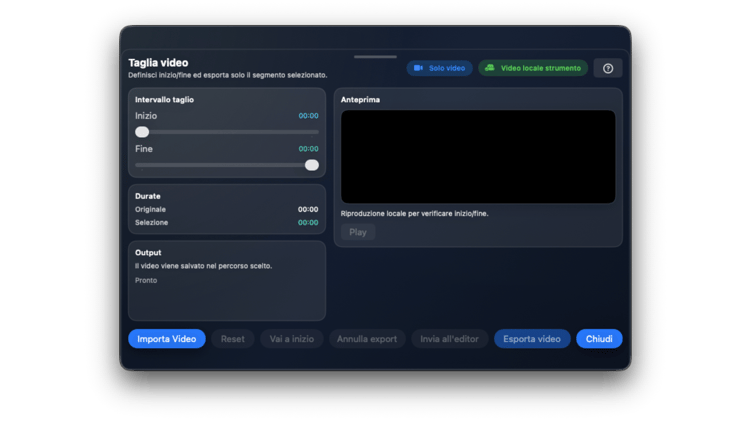Click the Taglia video title
This screenshot has height=421, width=750.
coord(158,63)
